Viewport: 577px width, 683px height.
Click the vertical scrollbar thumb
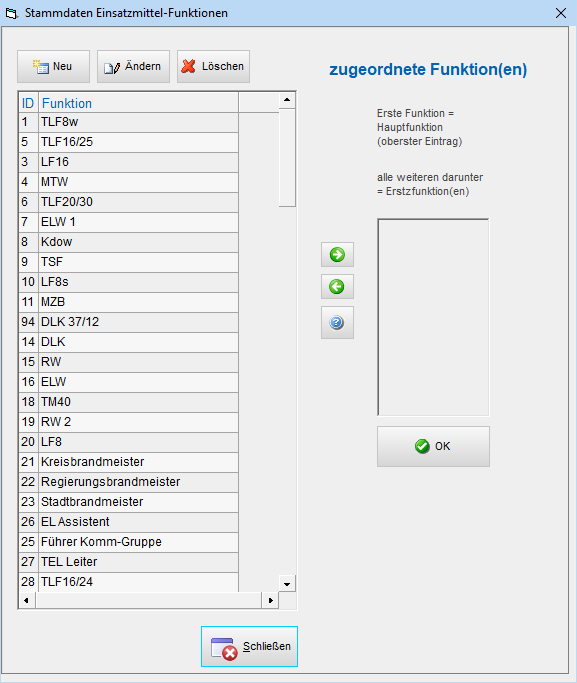287,158
